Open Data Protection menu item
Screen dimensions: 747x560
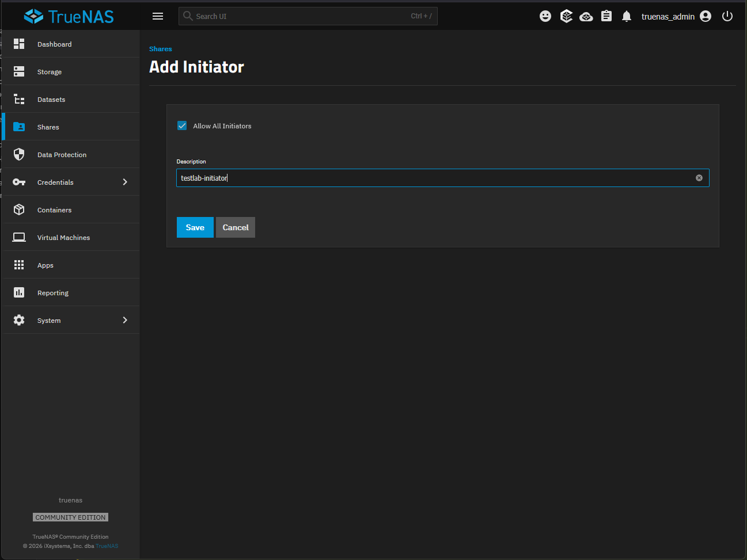pyautogui.click(x=71, y=154)
